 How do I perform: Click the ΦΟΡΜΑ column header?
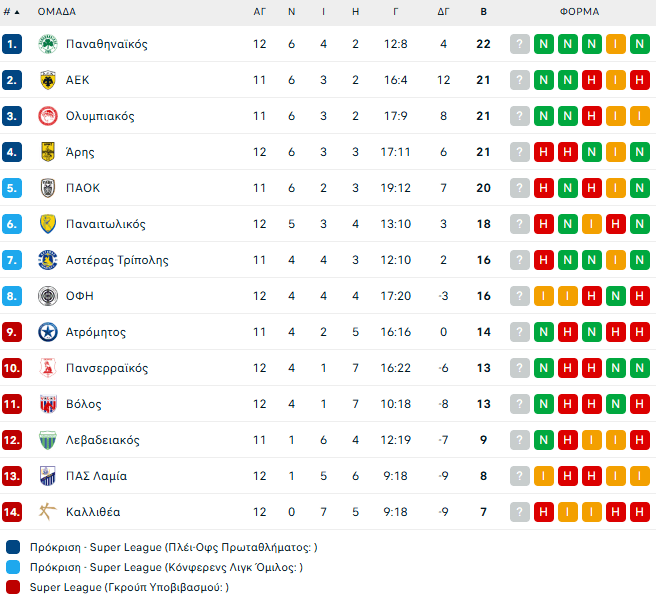(x=580, y=12)
